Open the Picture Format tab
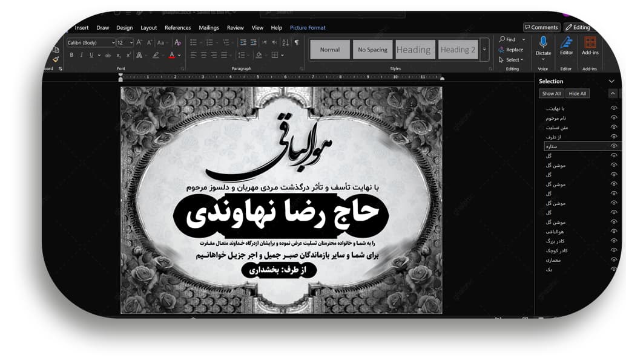Image resolution: width=626 pixels, height=364 pixels. tap(308, 28)
